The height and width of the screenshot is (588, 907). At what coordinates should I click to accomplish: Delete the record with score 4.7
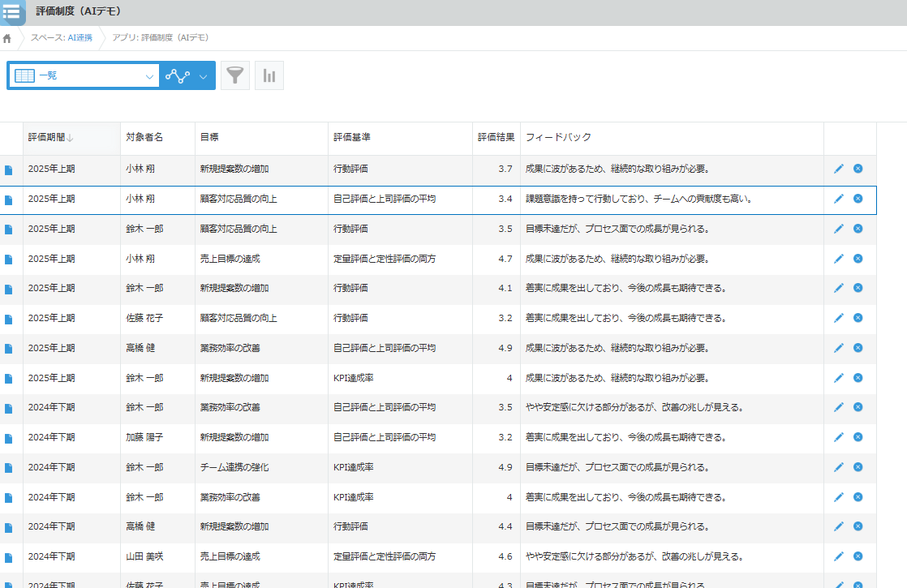pos(858,259)
